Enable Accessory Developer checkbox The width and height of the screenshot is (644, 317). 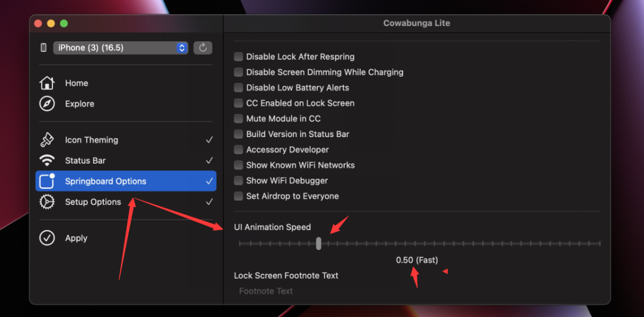tap(239, 150)
